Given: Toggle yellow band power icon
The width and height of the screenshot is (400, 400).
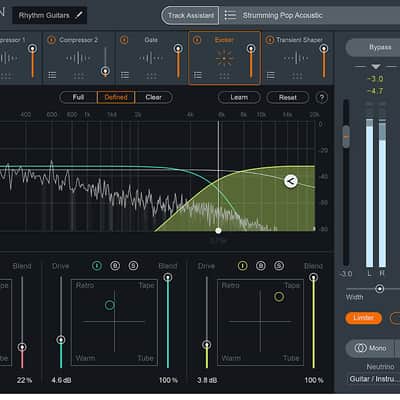Looking at the screenshot, I should click(243, 266).
